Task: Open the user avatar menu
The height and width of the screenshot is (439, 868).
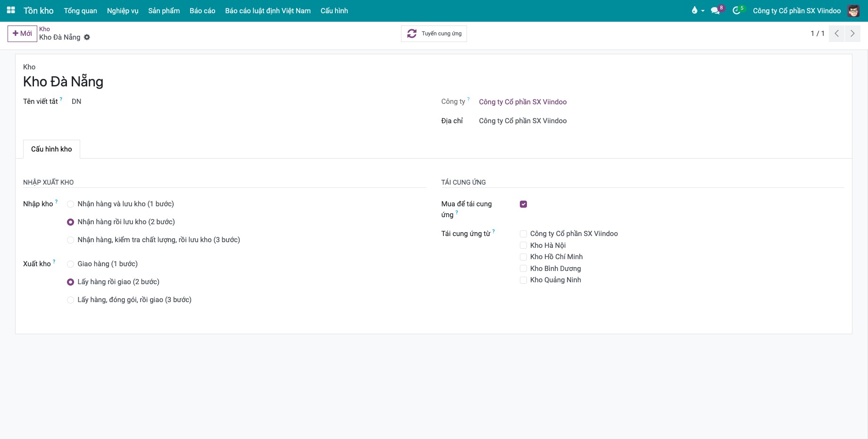Action: (853, 10)
